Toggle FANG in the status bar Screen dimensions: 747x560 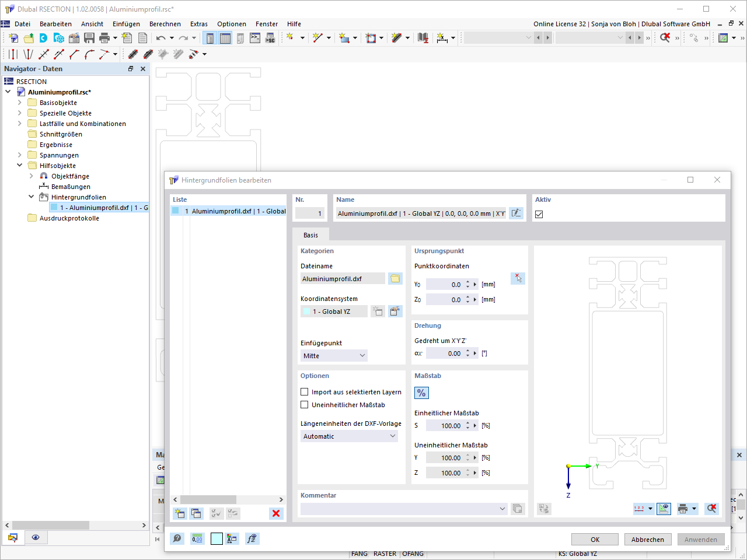[359, 554]
